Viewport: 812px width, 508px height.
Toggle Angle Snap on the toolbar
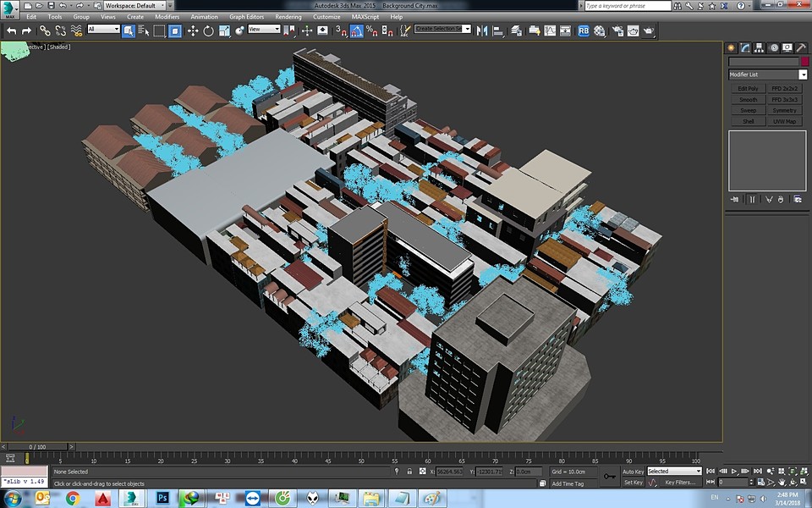point(356,31)
